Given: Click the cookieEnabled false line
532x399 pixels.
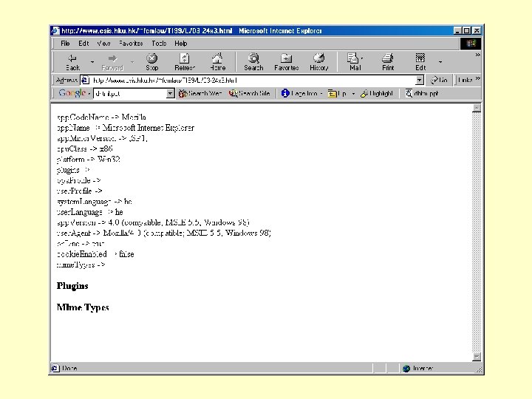Looking at the screenshot, I should click(95, 254).
